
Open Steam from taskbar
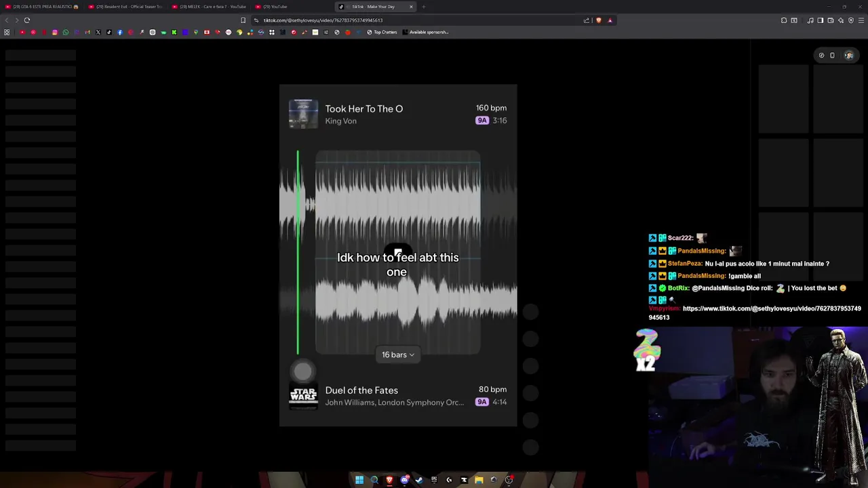[x=419, y=480]
